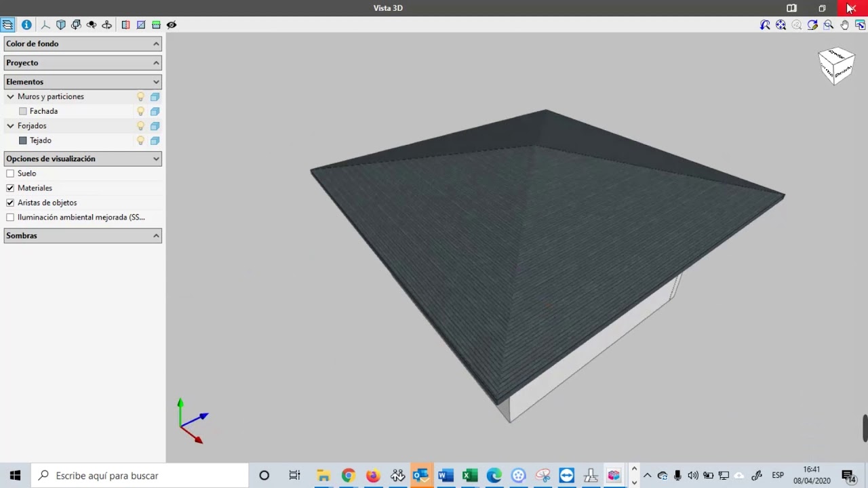Enable the red vertical section plane icon
Screen dimensions: 868x488
[x=125, y=24]
